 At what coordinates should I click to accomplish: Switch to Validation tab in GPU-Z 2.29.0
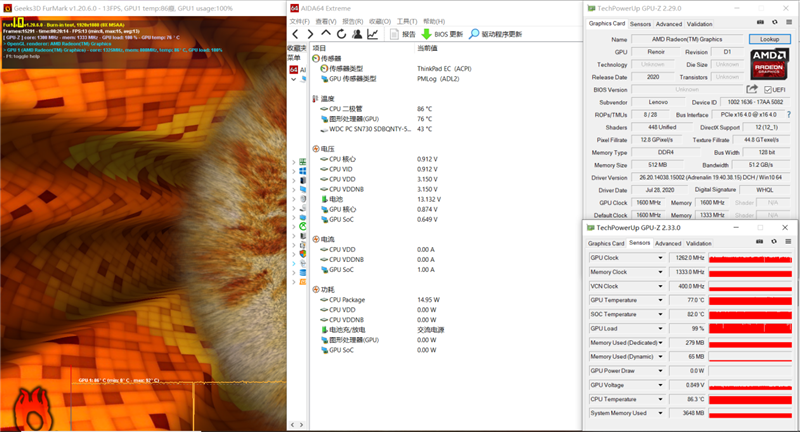click(699, 24)
